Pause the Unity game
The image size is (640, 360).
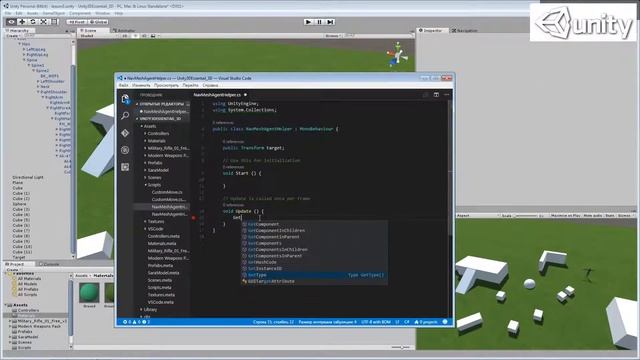point(320,22)
